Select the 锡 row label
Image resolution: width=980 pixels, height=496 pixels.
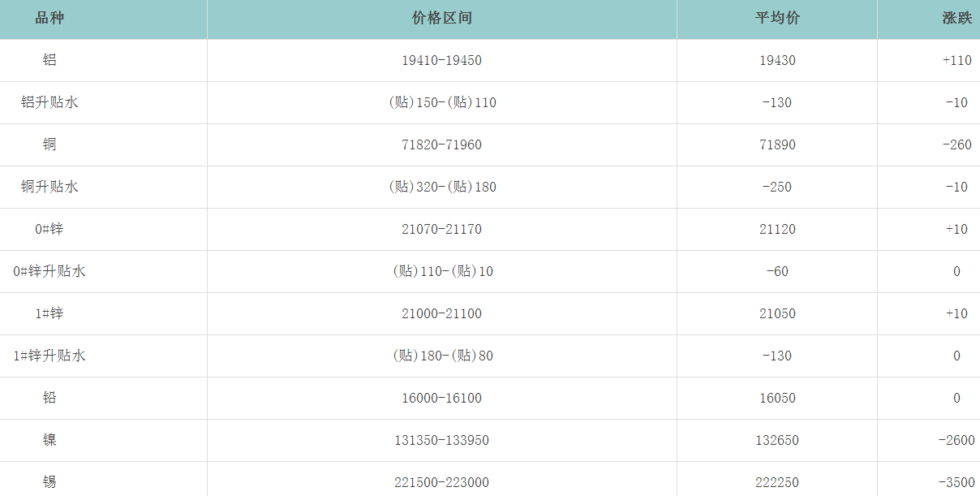[x=49, y=482]
